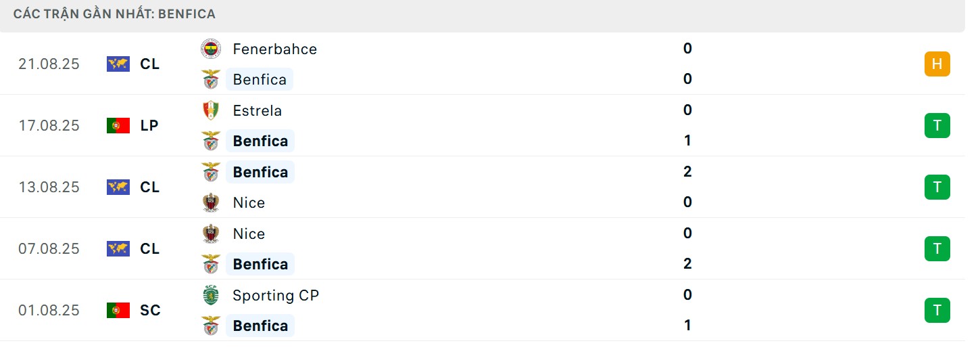This screenshot has height=356, width=980.
Task: Click the green T badge for Sporting CP match
Action: (937, 310)
